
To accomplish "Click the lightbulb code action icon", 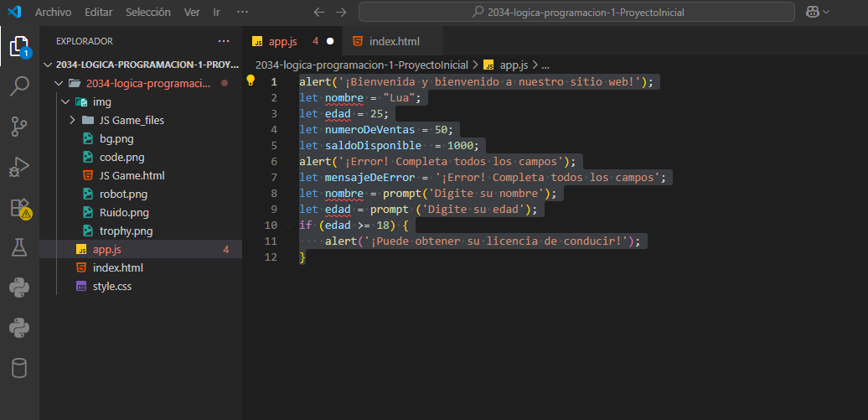I will (251, 80).
